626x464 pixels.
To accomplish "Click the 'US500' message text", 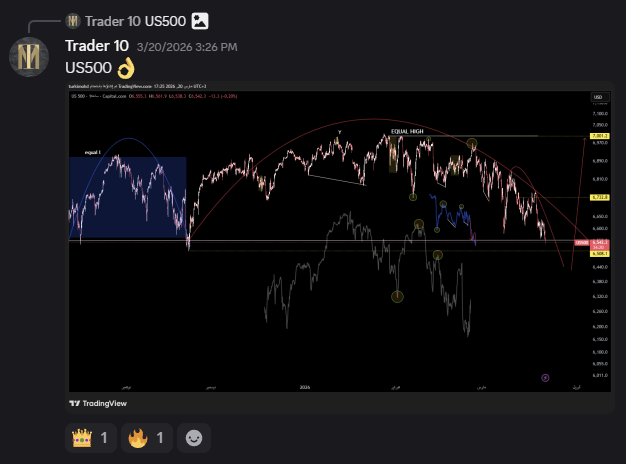I will click(89, 68).
